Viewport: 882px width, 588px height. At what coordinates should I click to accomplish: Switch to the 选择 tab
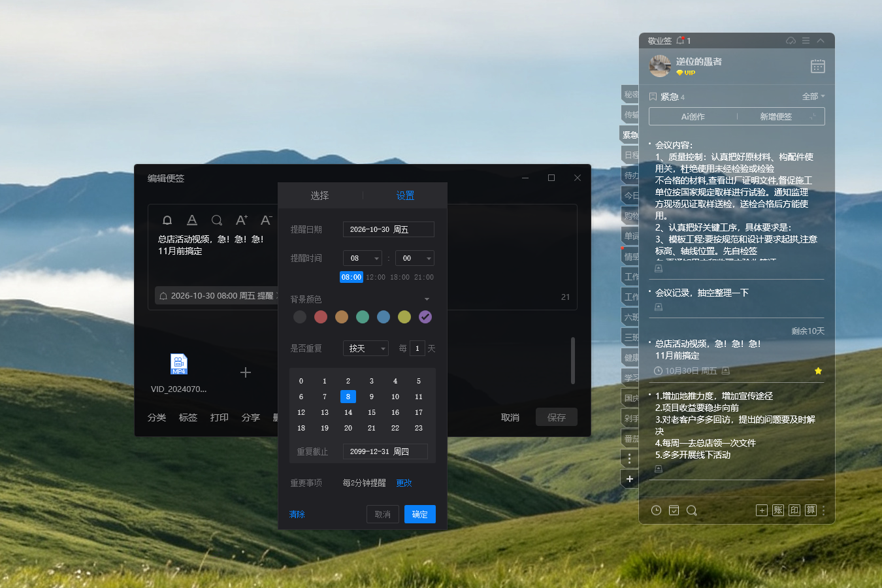[320, 195]
